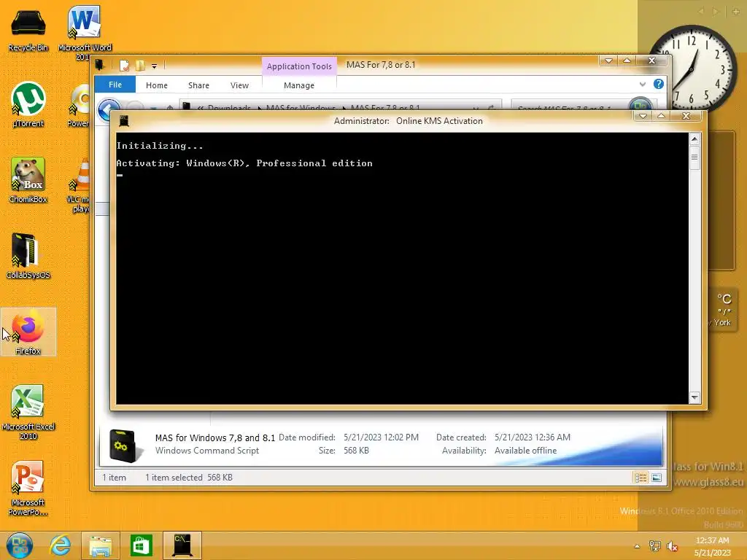Click the 'Windows Command Script' file type text
Image resolution: width=747 pixels, height=560 pixels.
click(x=206, y=451)
